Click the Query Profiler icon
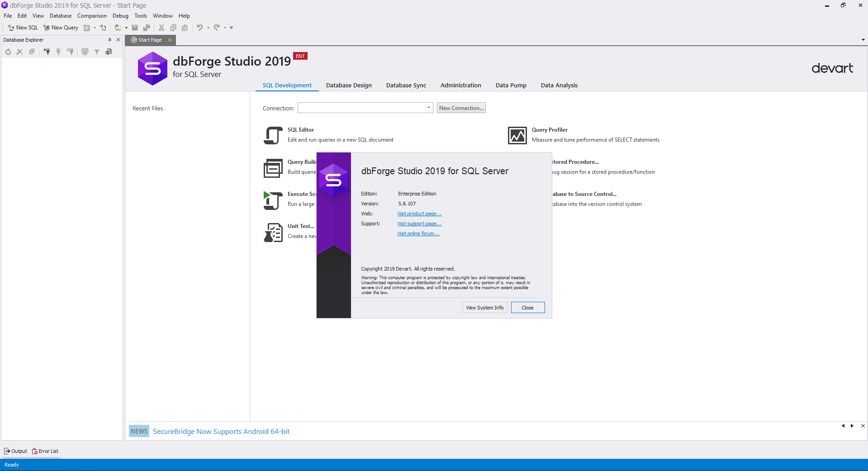 (517, 135)
